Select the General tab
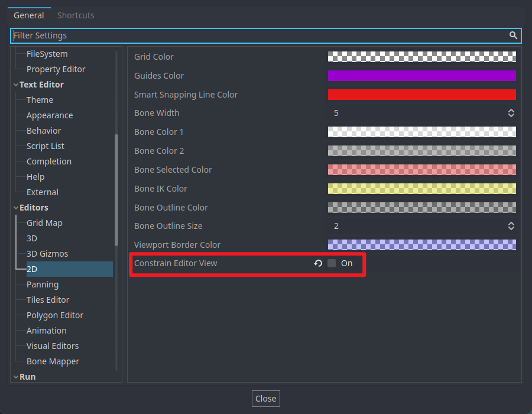 point(28,15)
